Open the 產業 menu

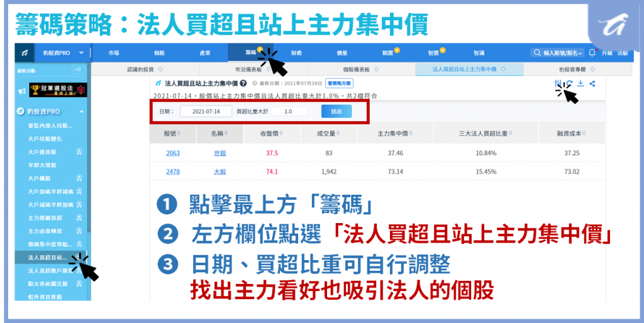205,53
